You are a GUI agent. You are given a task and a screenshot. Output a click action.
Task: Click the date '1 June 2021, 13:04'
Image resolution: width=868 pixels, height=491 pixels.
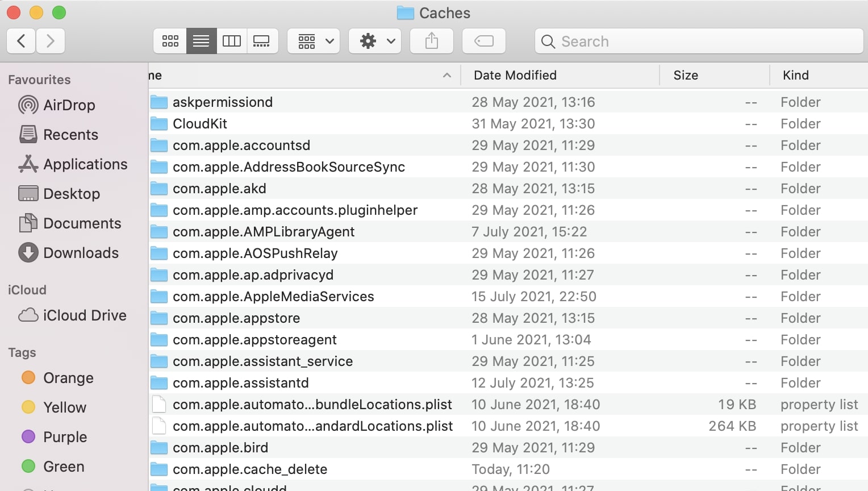pyautogui.click(x=531, y=340)
